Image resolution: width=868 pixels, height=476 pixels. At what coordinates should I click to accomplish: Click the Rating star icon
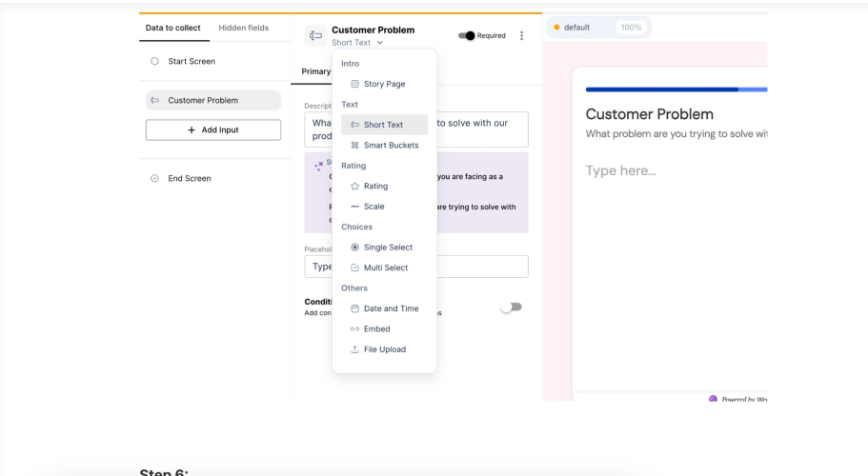click(x=355, y=187)
